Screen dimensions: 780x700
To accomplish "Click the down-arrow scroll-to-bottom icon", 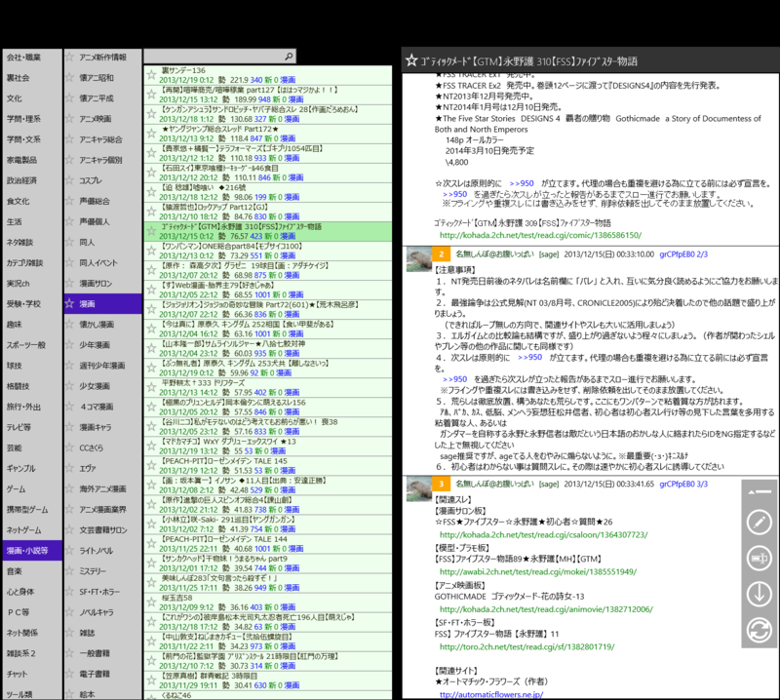I will [760, 594].
